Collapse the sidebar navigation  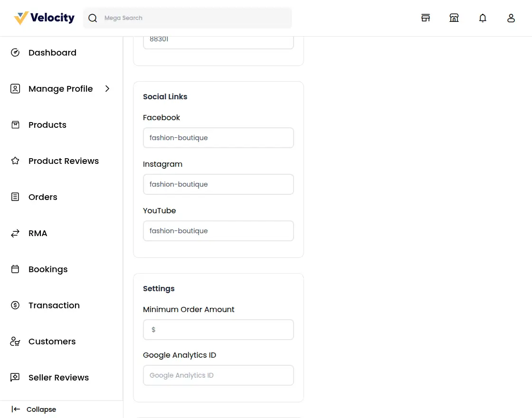pyautogui.click(x=33, y=409)
